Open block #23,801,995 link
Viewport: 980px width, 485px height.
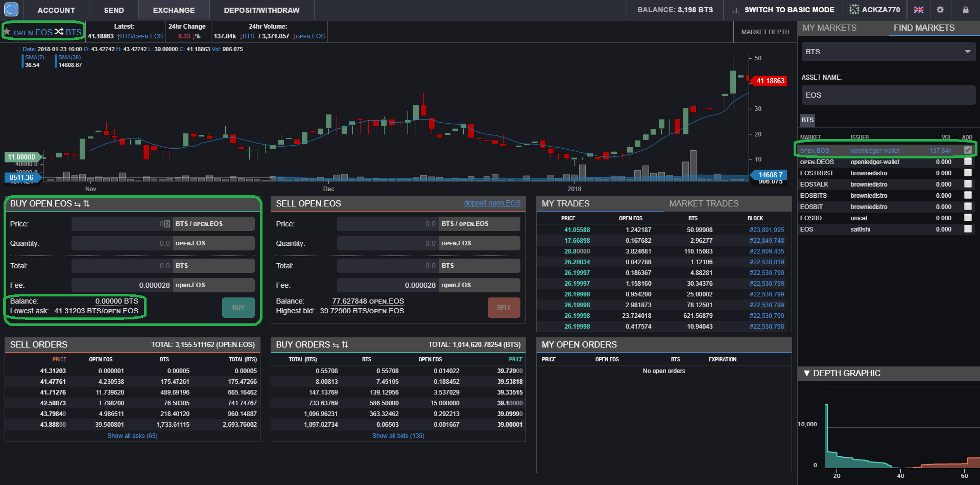tap(767, 230)
